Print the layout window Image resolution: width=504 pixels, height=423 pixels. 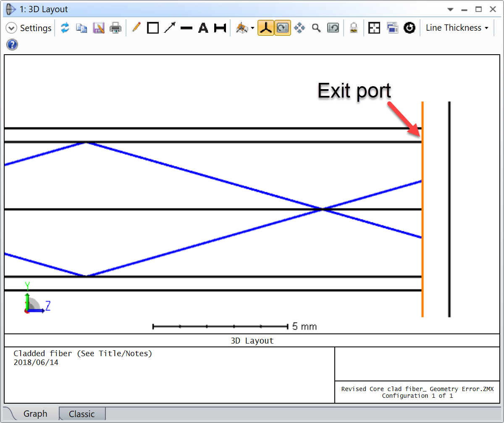click(x=115, y=28)
